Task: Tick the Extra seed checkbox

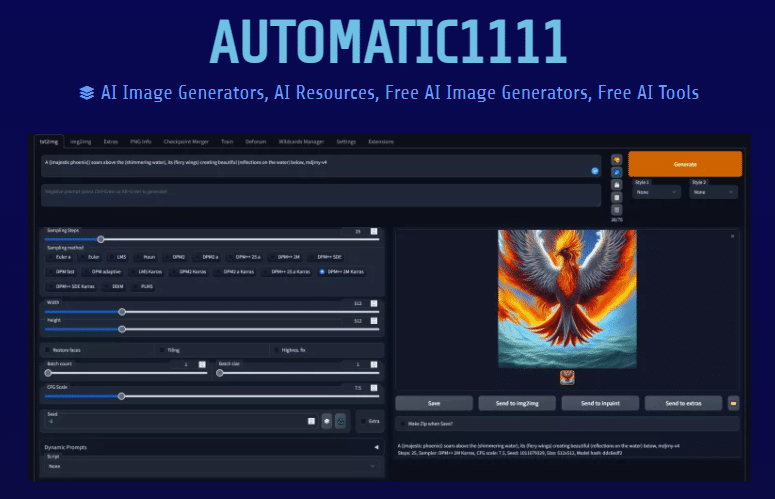Action: pyautogui.click(x=364, y=421)
